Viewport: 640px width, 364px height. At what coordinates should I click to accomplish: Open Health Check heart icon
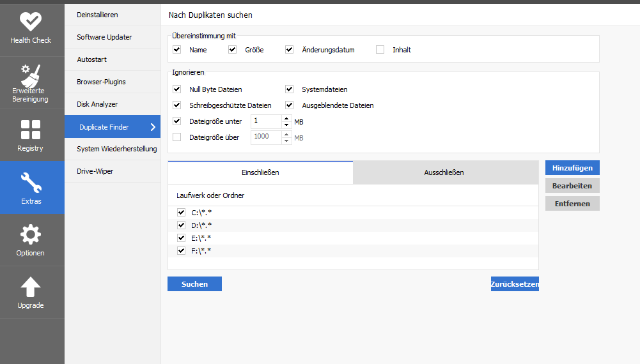coord(31,22)
